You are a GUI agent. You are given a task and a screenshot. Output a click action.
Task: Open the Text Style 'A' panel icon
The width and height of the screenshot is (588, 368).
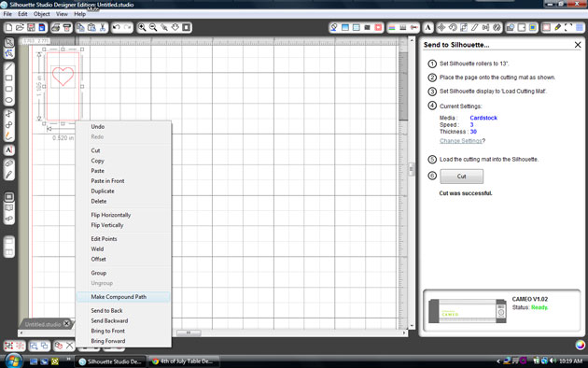coord(427,27)
